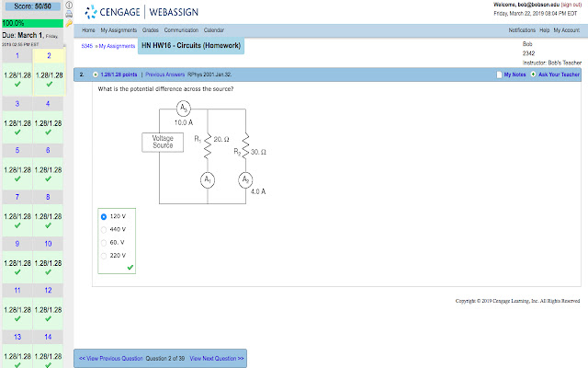Jump to question 4 in the sidebar
The height and width of the screenshot is (368, 588).
[x=48, y=104]
